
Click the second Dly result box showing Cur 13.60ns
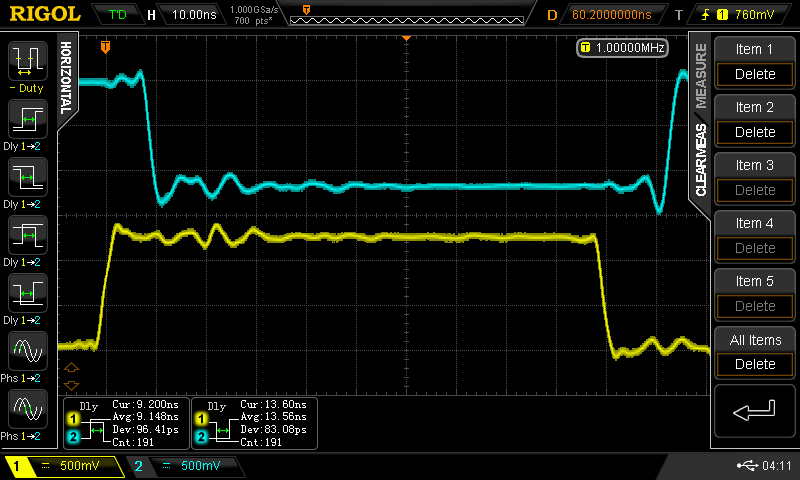point(254,423)
